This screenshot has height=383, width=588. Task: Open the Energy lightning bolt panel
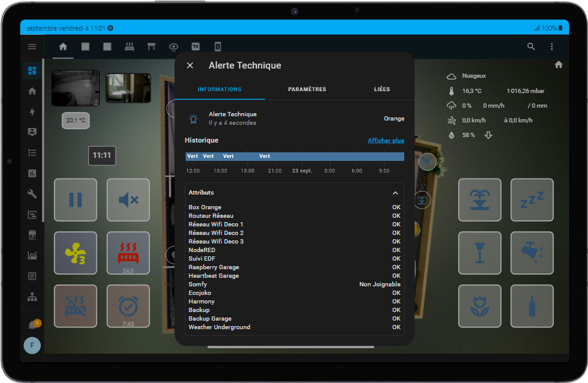(x=32, y=111)
